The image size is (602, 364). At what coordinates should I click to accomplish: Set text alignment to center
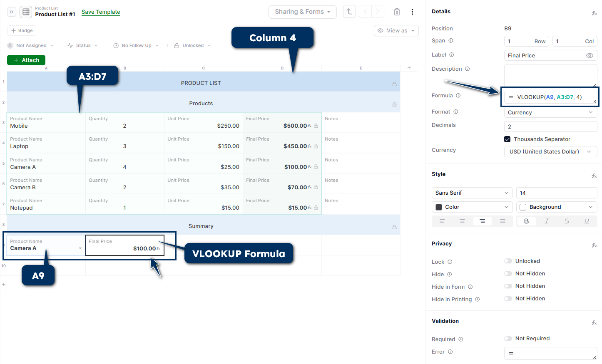462,221
